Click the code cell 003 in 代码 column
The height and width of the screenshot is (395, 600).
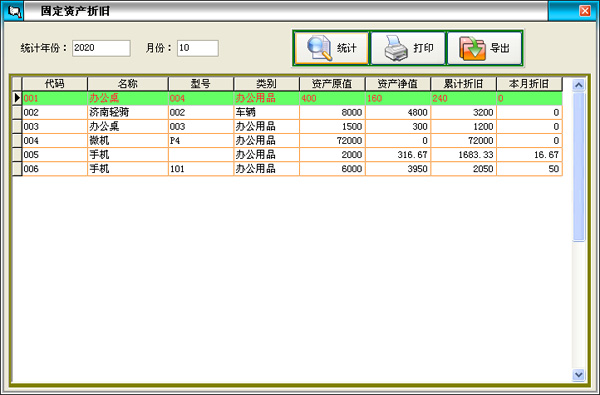(x=55, y=127)
